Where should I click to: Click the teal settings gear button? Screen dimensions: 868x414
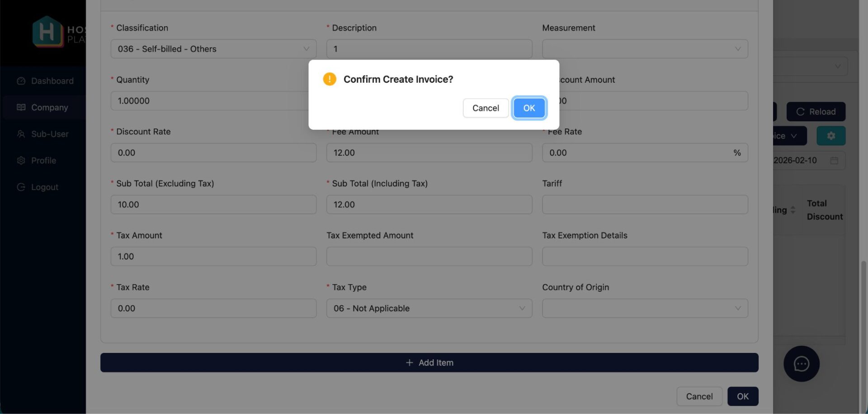pyautogui.click(x=830, y=136)
